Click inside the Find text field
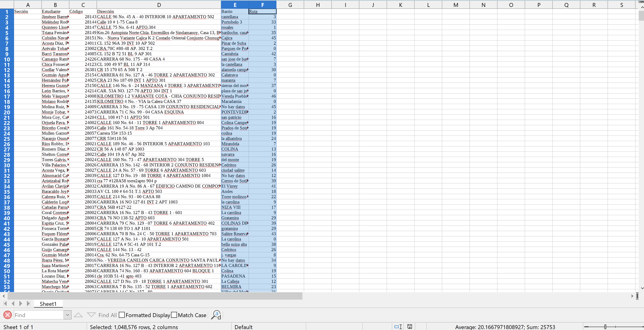This screenshot has height=330, width=644. point(39,315)
